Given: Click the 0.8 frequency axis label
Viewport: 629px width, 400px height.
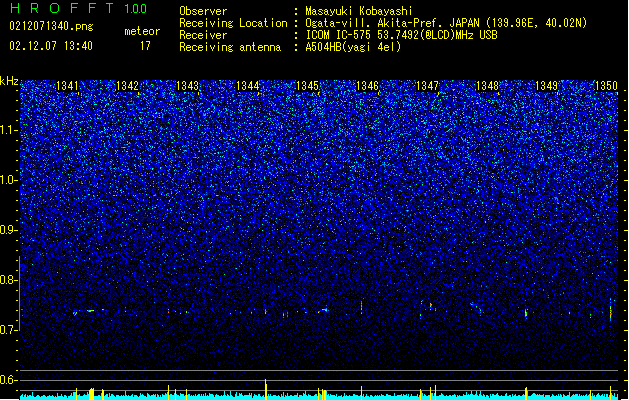Looking at the screenshot, I should [9, 280].
